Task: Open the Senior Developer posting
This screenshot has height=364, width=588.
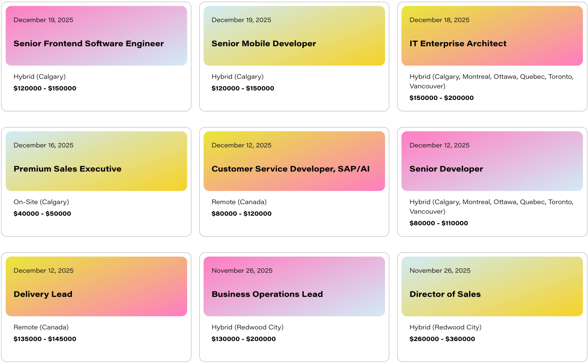Action: coord(446,169)
